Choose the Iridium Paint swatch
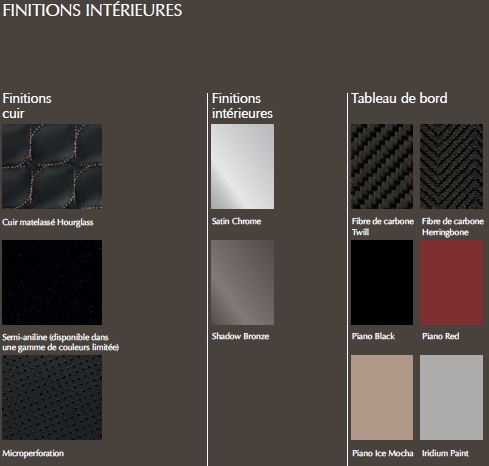This screenshot has width=489, height=466. 451,397
